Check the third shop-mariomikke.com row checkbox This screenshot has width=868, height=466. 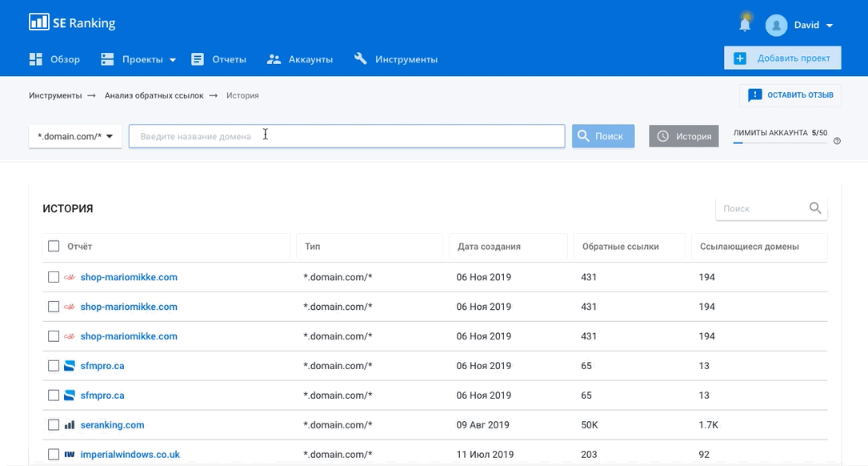click(x=54, y=336)
